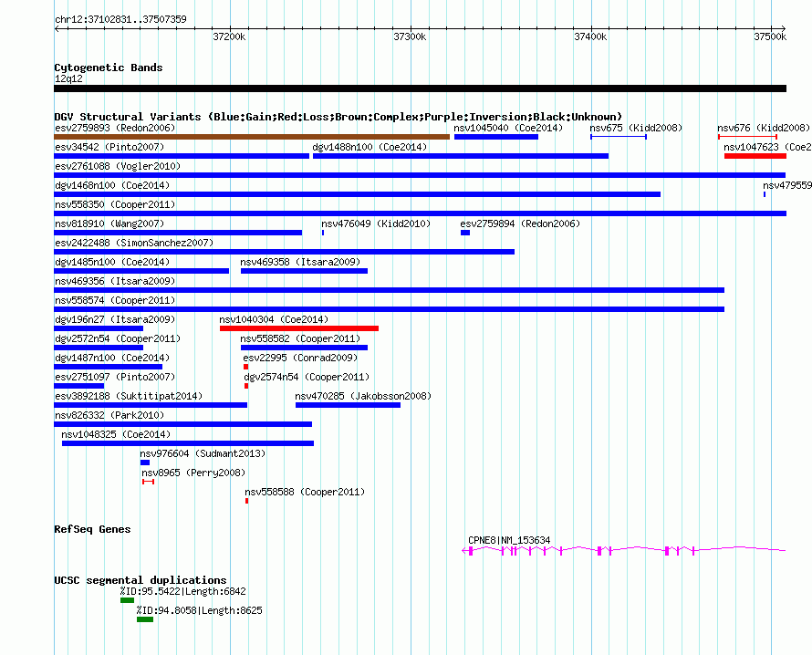Open nsv469356 (Itsara2009) variant label
The height and width of the screenshot is (655, 812).
pos(115,281)
